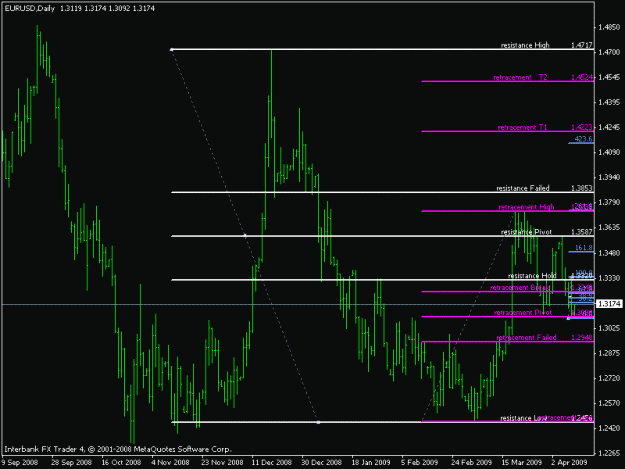
Task: Select the 'retracement Failed' label
Action: (x=526, y=338)
